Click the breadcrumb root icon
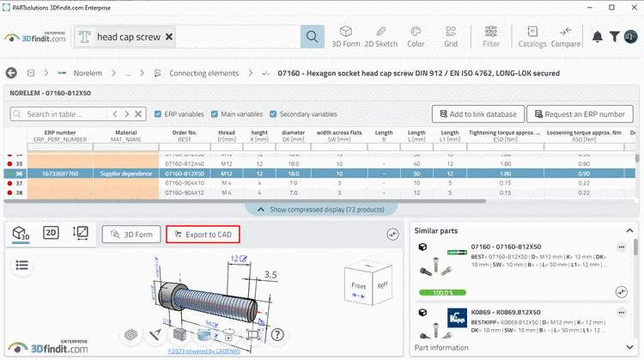The height and width of the screenshot is (360, 644). pos(31,73)
